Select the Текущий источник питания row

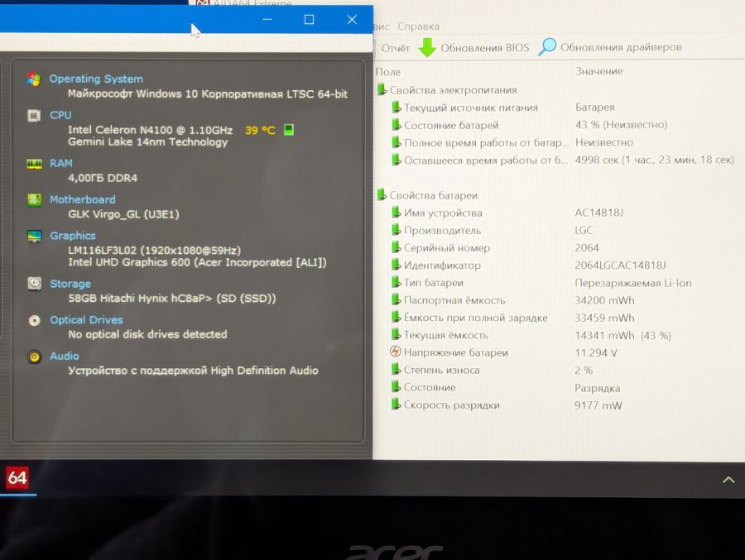pos(502,108)
